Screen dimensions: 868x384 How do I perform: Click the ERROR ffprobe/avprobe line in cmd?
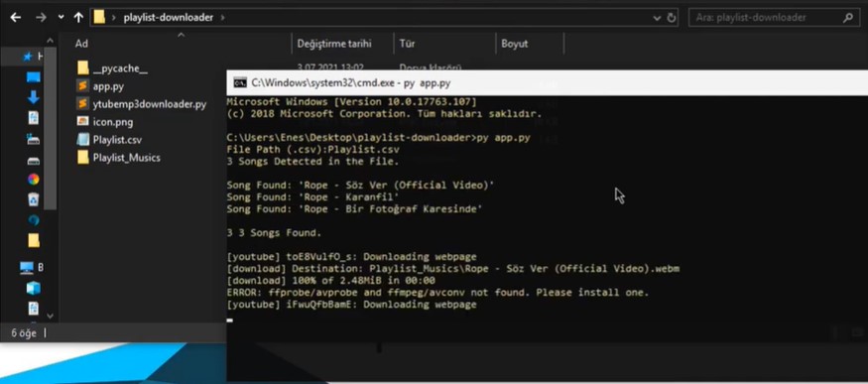tap(437, 293)
